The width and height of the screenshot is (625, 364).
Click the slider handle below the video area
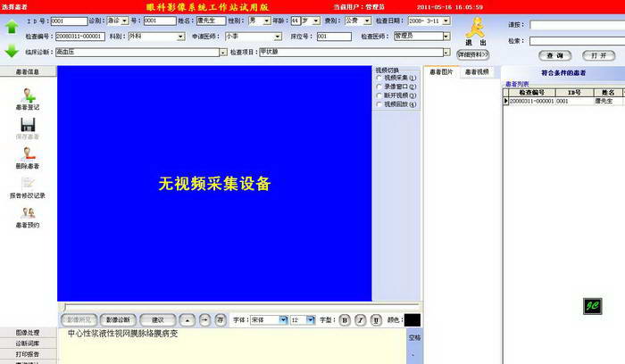point(63,307)
